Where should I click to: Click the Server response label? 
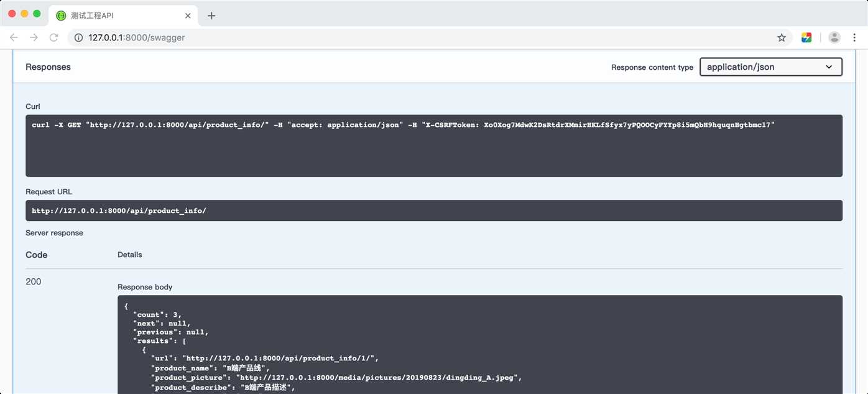[x=54, y=233]
